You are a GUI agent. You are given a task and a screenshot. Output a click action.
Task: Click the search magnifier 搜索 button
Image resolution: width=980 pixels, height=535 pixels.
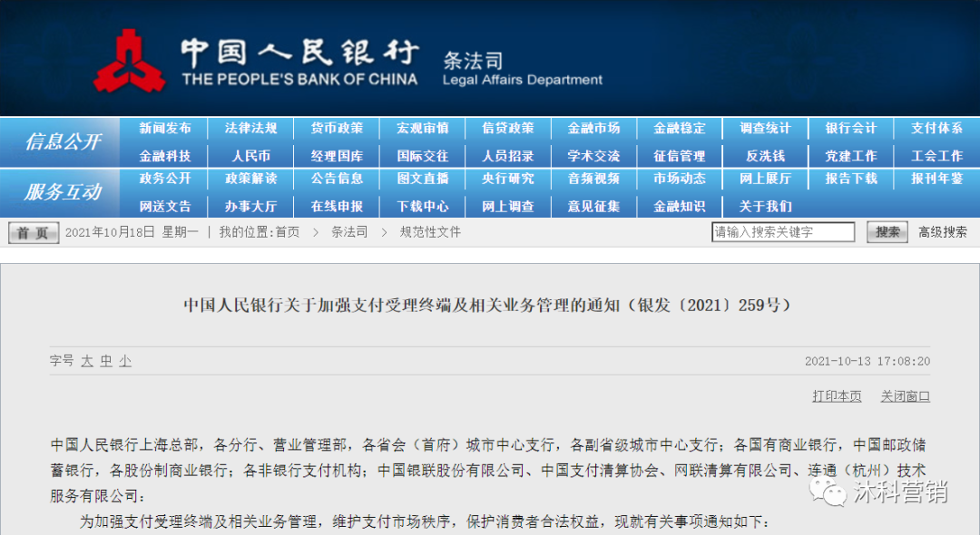[x=886, y=232]
